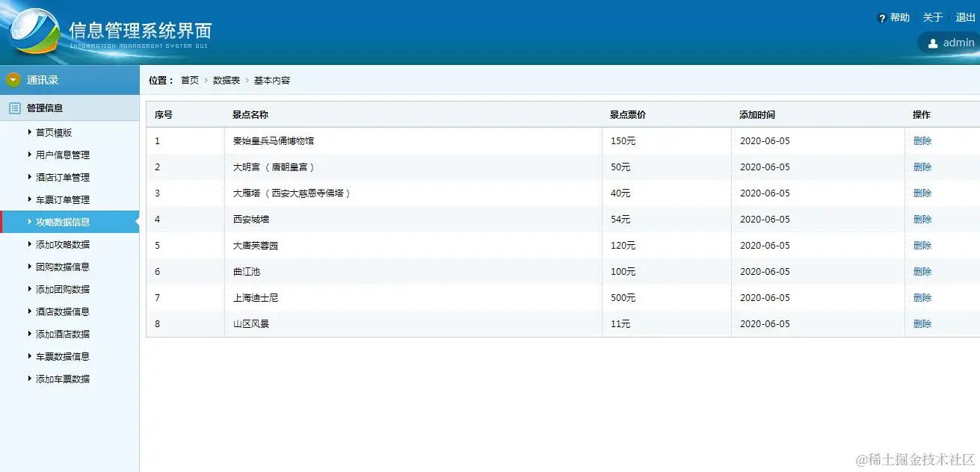The height and width of the screenshot is (472, 980).
Task: Delete the 西安城墙 row
Action: coord(922,219)
